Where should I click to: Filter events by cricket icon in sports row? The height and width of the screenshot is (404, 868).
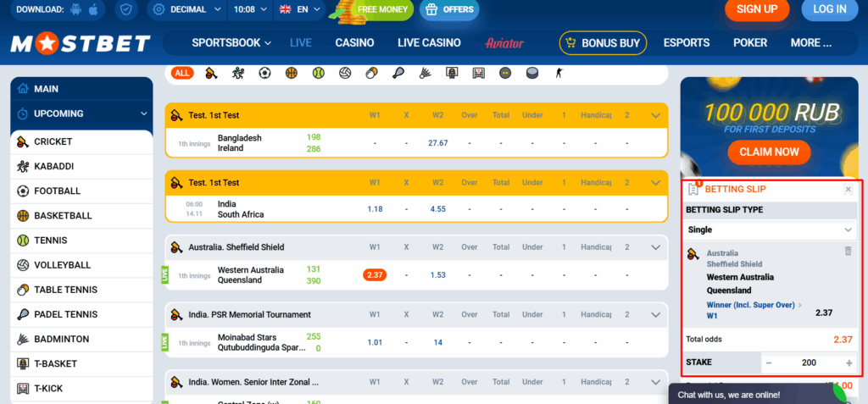(x=211, y=73)
